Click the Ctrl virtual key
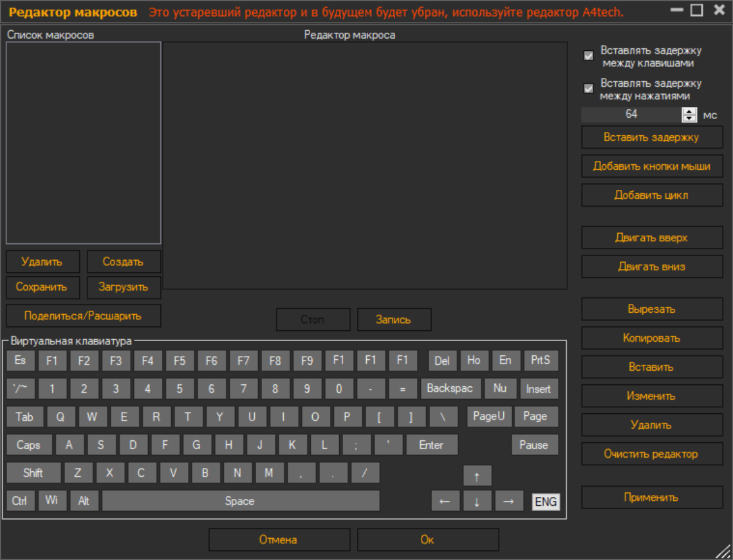The height and width of the screenshot is (560, 733). point(21,501)
